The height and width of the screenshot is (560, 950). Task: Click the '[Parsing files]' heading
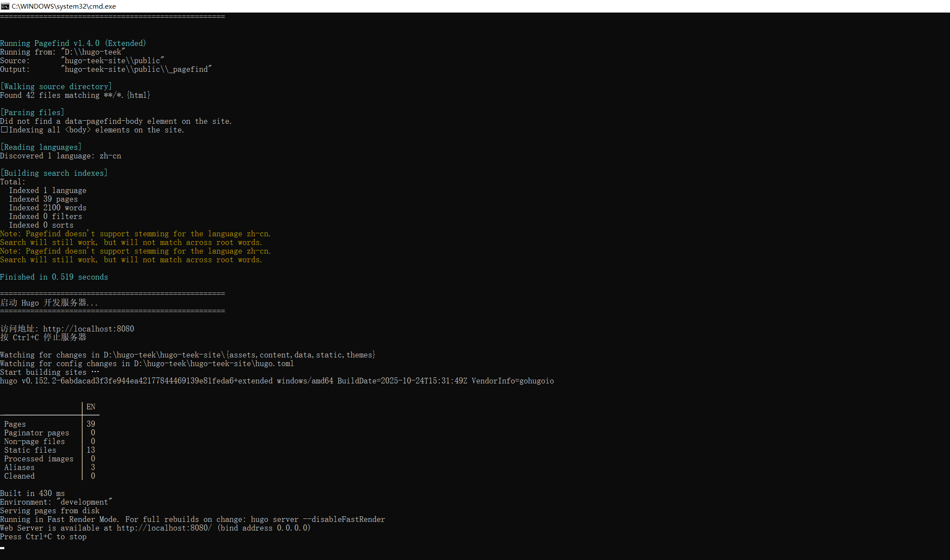(x=32, y=113)
